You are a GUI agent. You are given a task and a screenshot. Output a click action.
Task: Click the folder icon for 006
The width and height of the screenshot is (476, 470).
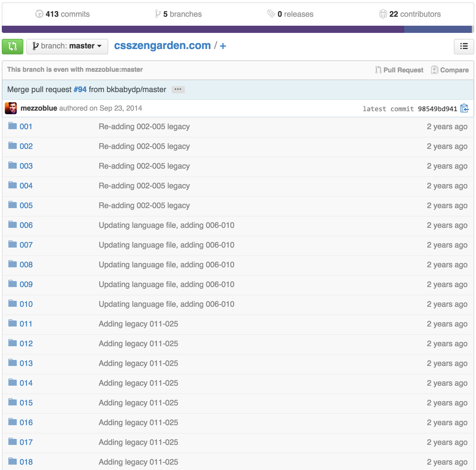click(13, 225)
